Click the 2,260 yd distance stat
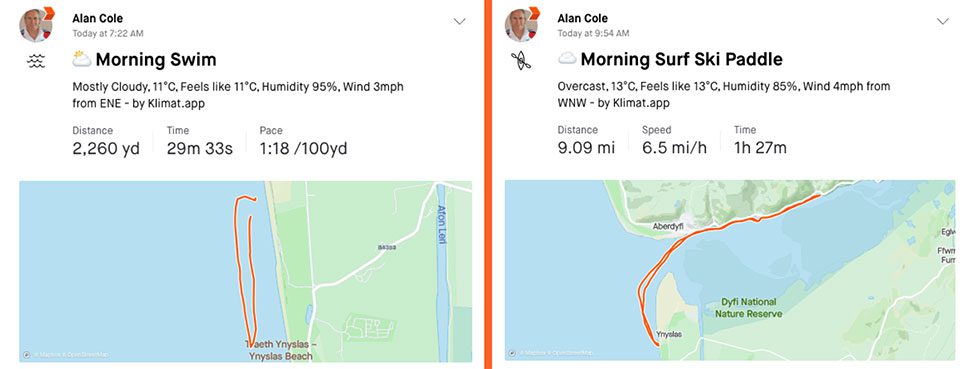 (106, 148)
